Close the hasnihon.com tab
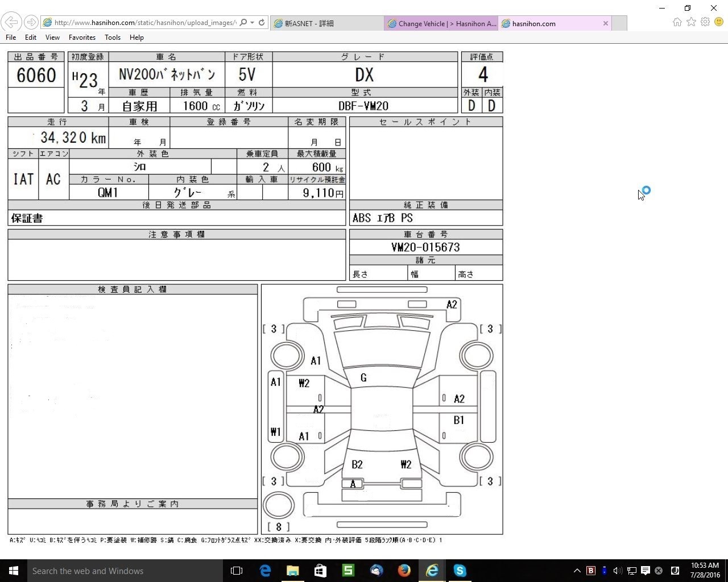This screenshot has height=582, width=728. pos(606,23)
